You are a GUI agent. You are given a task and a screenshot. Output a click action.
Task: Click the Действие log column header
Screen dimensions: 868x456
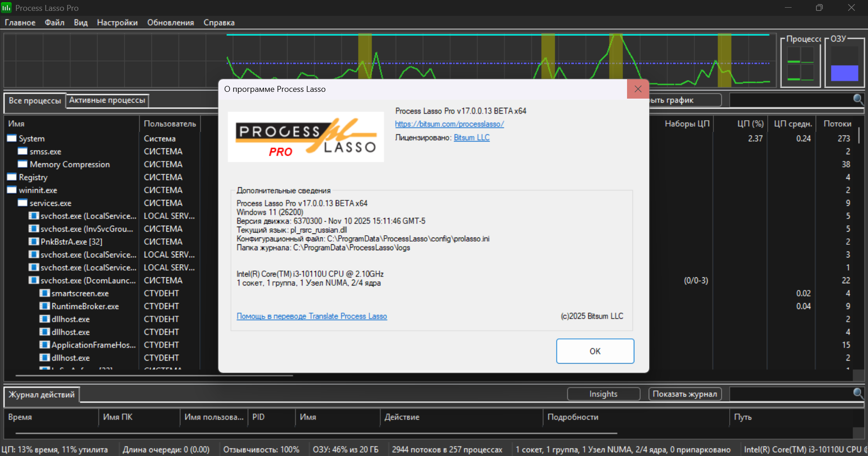pyautogui.click(x=462, y=417)
